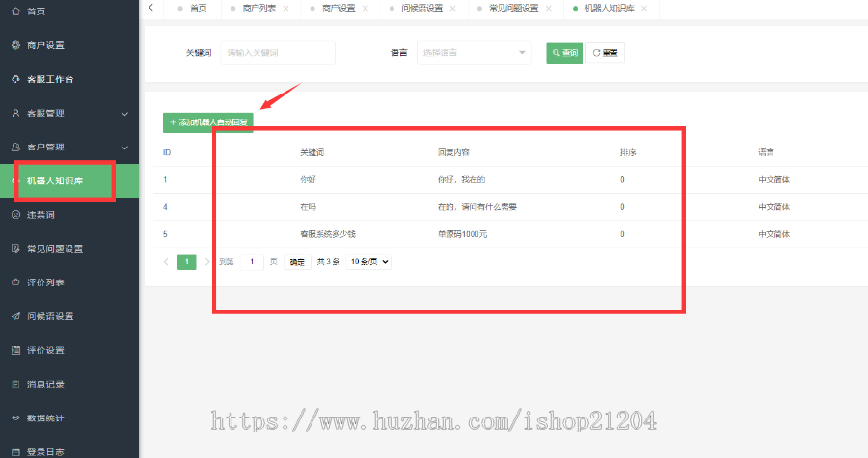
Task: Click the 客服管理 person icon
Action: [x=15, y=113]
